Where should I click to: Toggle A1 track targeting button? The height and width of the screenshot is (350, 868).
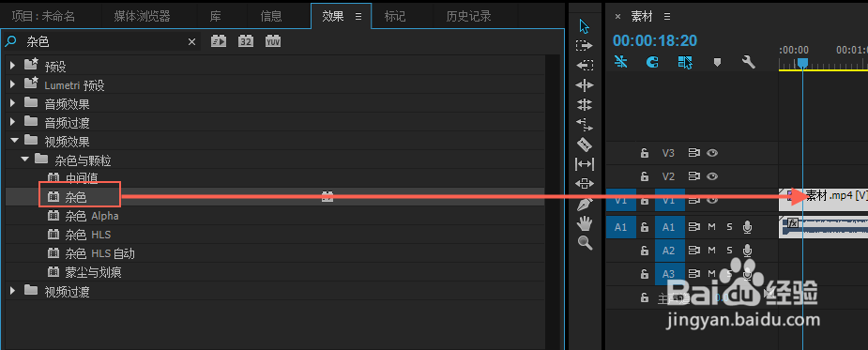pos(669,227)
